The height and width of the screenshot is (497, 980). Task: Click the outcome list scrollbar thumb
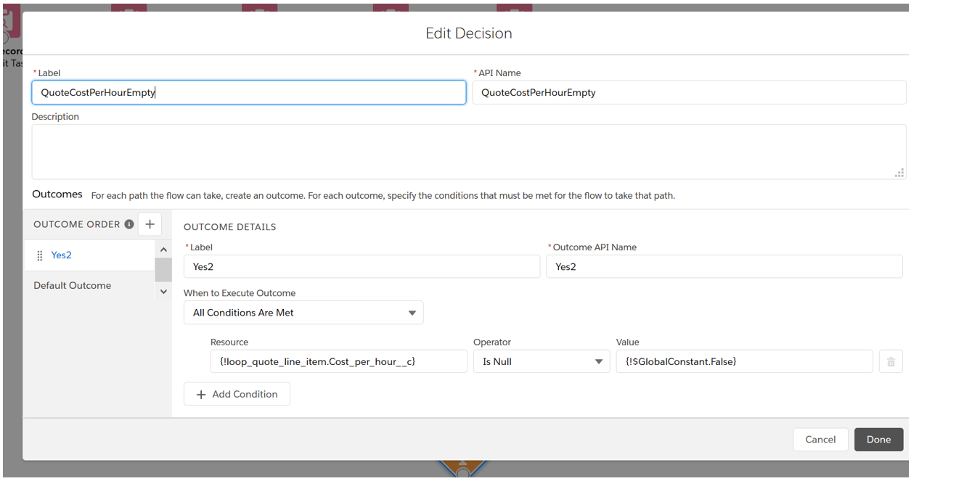[163, 270]
